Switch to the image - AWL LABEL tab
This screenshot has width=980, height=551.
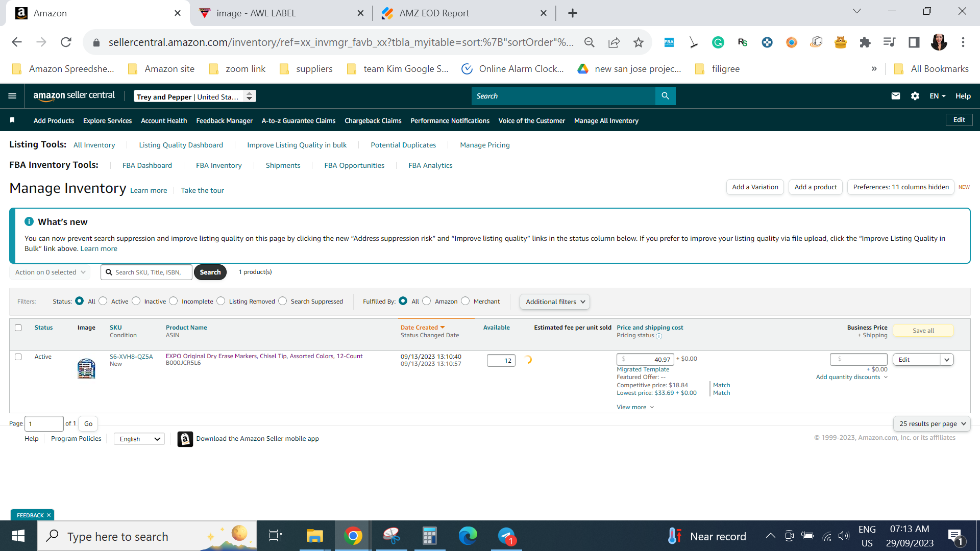click(281, 13)
